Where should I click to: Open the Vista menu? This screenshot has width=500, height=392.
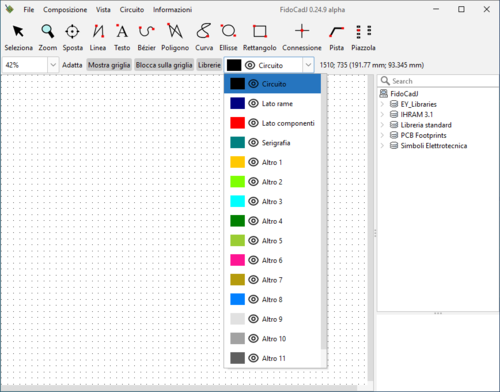coord(103,10)
